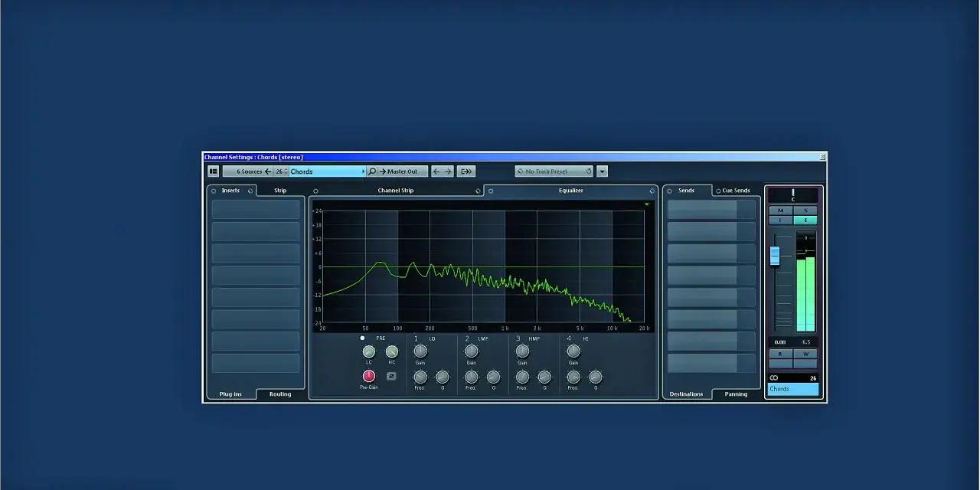Click the channel number 26 stepper
Viewport: 980px width, 490px height.
tap(281, 171)
